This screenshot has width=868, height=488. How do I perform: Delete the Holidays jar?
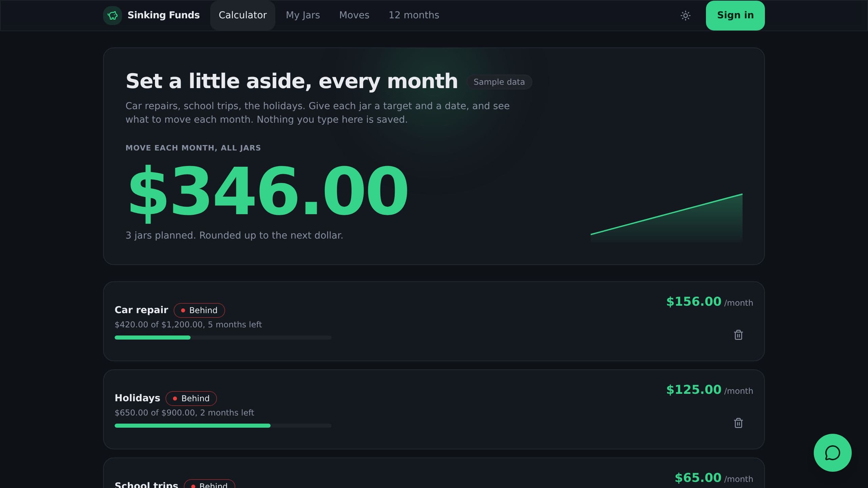coord(738,423)
